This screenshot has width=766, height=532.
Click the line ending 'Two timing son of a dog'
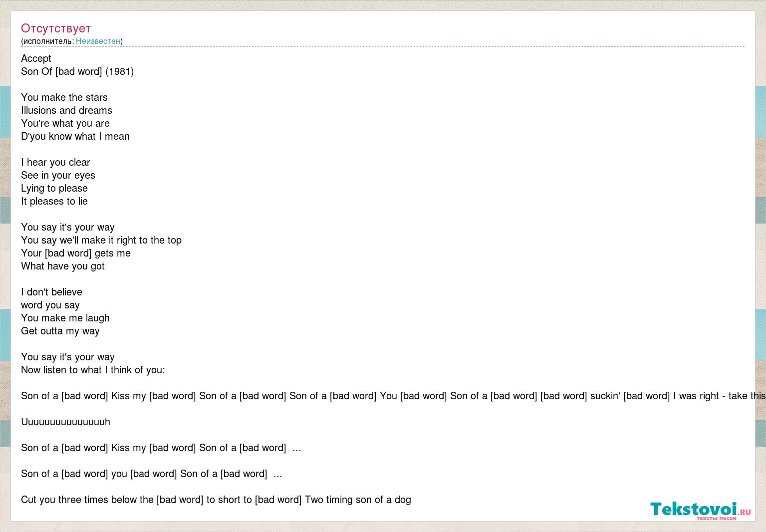[216, 500]
